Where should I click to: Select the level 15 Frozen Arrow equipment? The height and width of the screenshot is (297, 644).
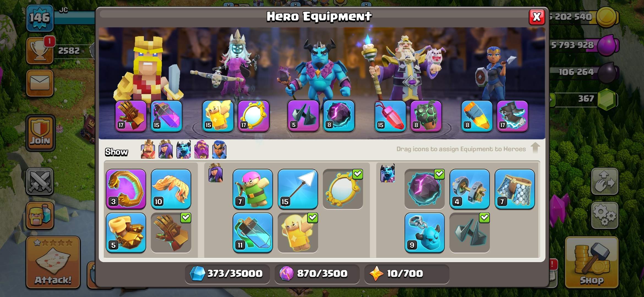point(298,189)
